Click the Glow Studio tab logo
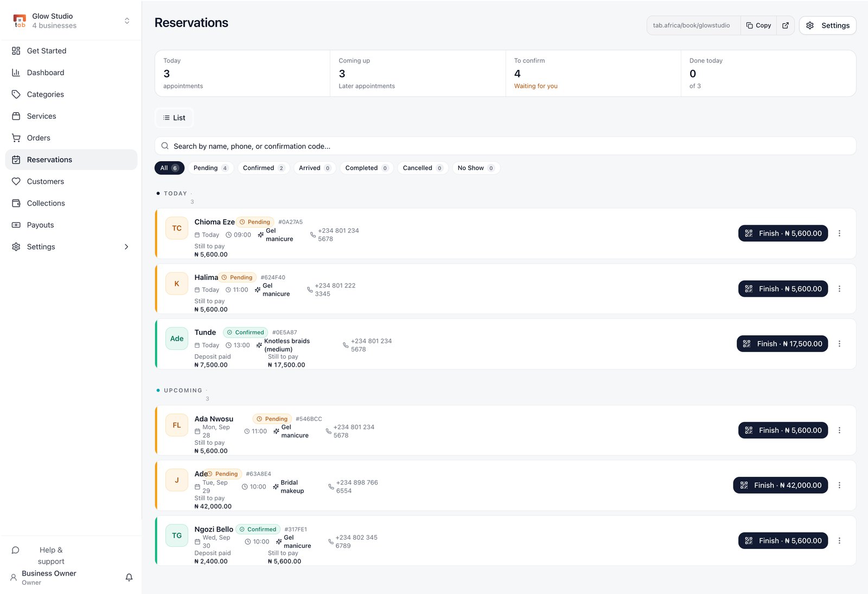 point(20,21)
